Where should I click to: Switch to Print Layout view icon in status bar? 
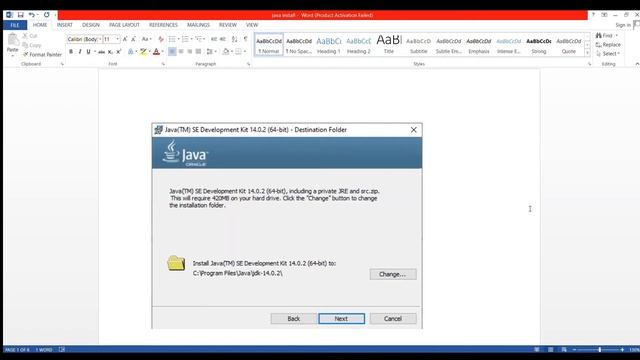pyautogui.click(x=551, y=350)
